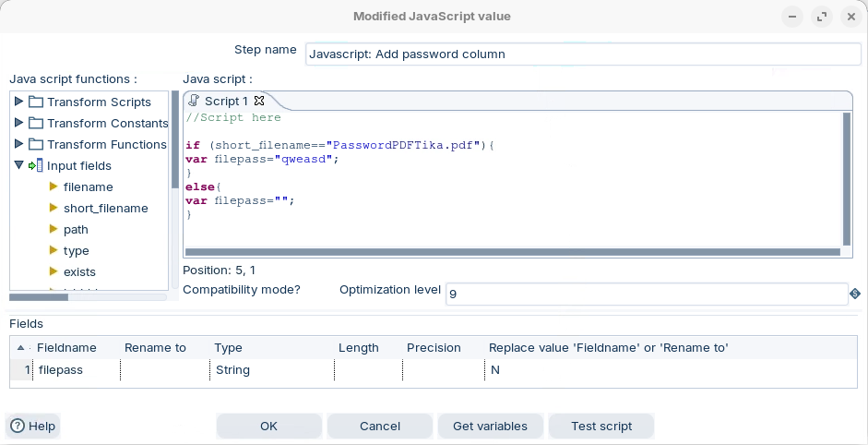Image resolution: width=868 pixels, height=445 pixels.
Task: Click into the Step name text field
Action: click(582, 54)
